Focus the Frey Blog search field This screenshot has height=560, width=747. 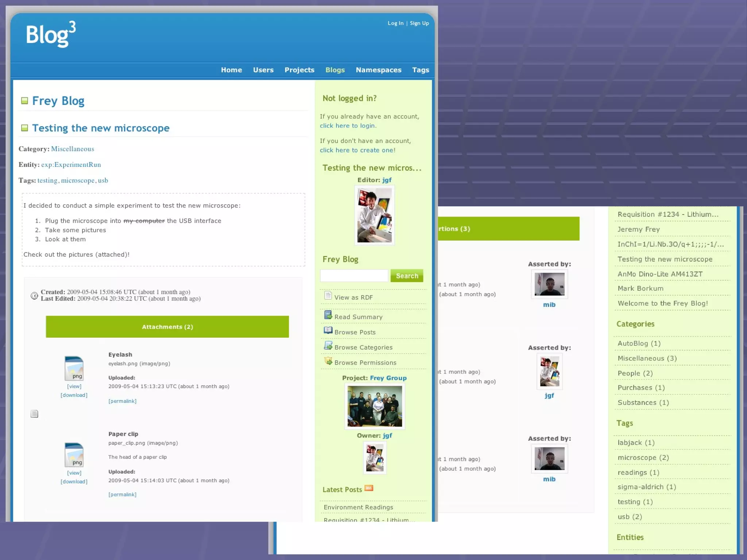pyautogui.click(x=354, y=276)
